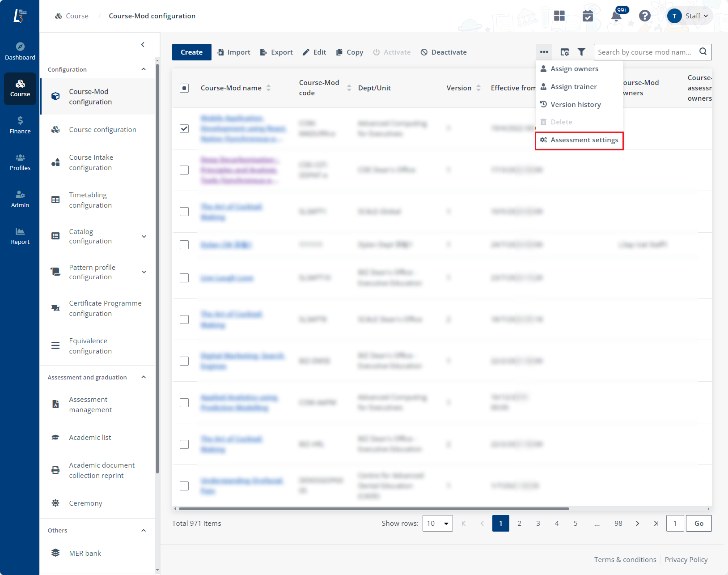Open the Show rows dropdown
The image size is (728, 575).
(437, 524)
